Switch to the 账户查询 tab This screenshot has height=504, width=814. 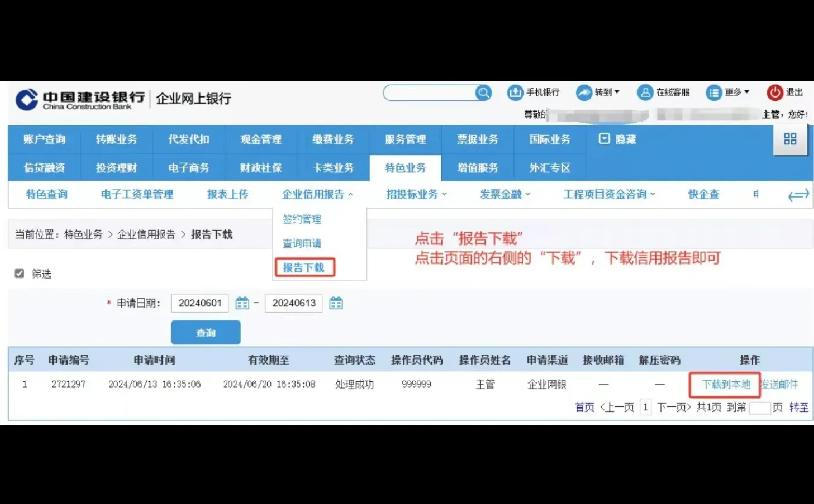click(44, 139)
